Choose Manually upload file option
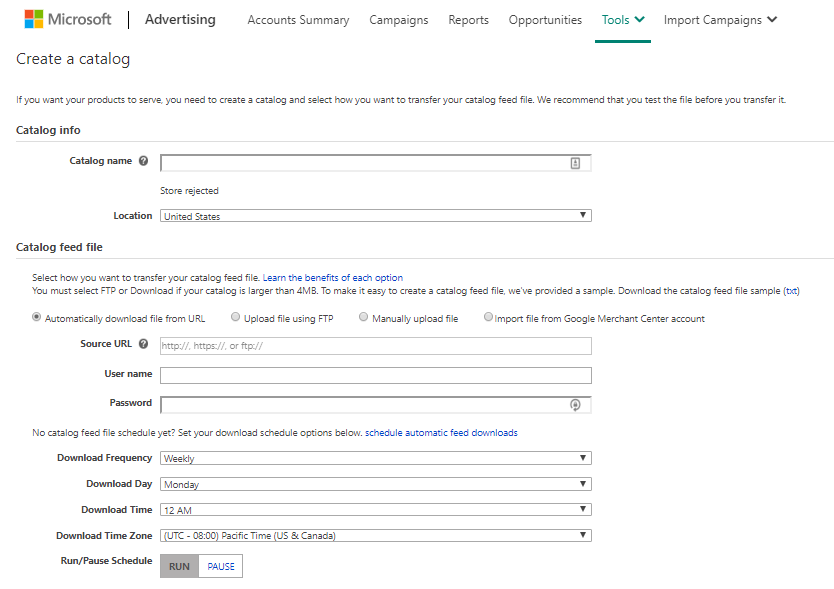834x589 pixels. pos(363,318)
